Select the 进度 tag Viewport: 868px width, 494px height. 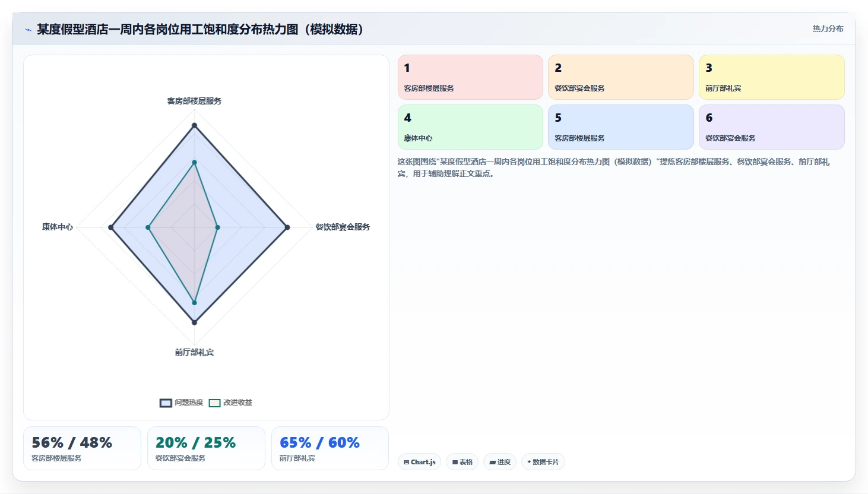500,462
